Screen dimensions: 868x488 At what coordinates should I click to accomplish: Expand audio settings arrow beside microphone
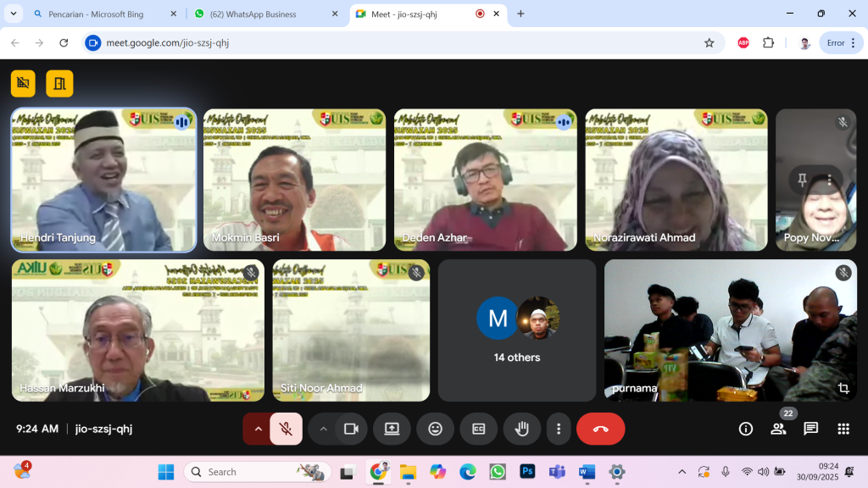tap(257, 429)
